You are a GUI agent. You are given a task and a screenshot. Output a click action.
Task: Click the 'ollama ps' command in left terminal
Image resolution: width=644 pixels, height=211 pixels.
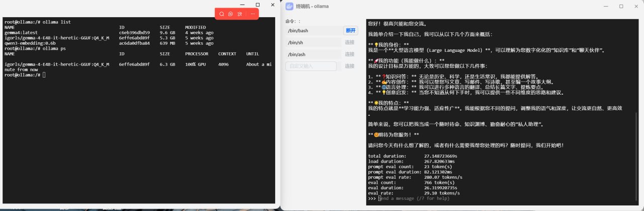[54, 48]
